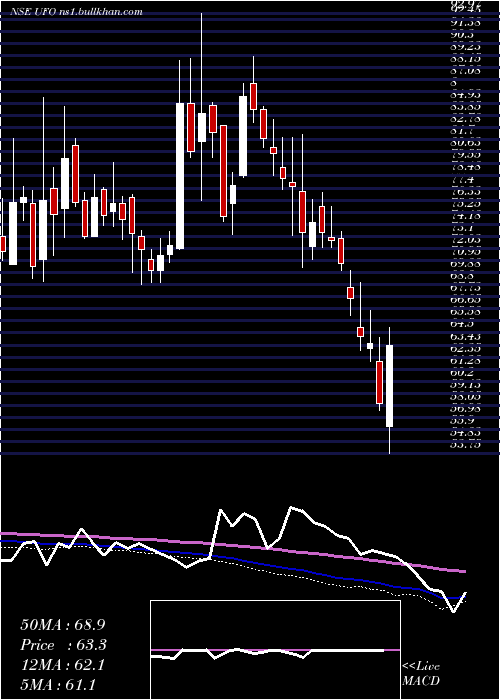Click the 60.2 price axis label

[x=462, y=372]
